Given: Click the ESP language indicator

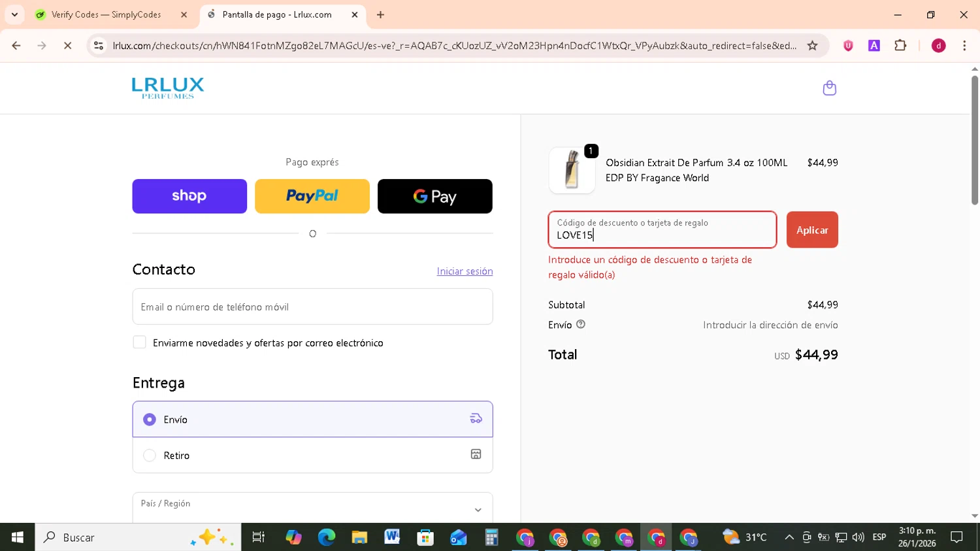Looking at the screenshot, I should [x=879, y=537].
